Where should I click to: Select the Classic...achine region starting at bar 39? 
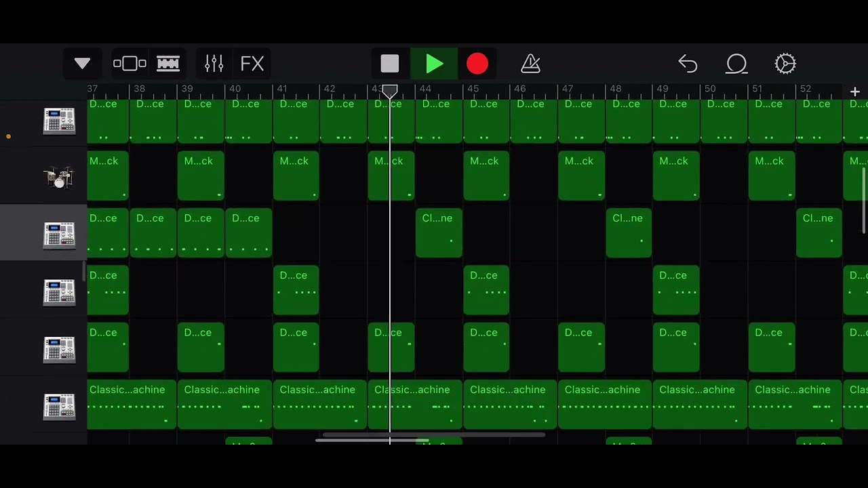tap(224, 406)
